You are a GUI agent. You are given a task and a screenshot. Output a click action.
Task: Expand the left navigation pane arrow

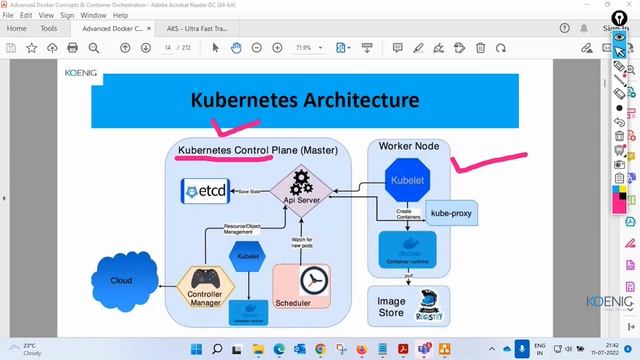pyautogui.click(x=4, y=198)
